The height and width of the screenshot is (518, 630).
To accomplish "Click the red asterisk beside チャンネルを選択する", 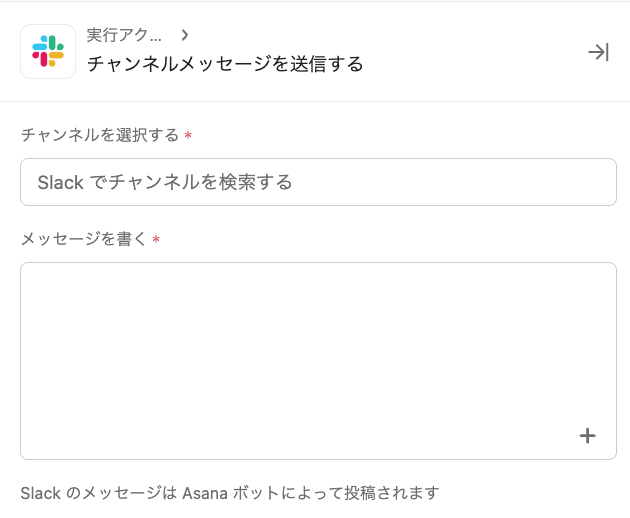I will point(188,136).
